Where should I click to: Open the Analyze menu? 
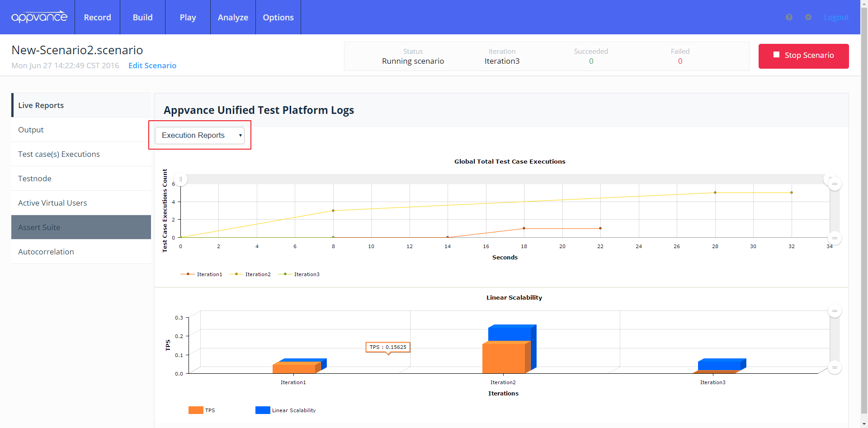pos(233,17)
